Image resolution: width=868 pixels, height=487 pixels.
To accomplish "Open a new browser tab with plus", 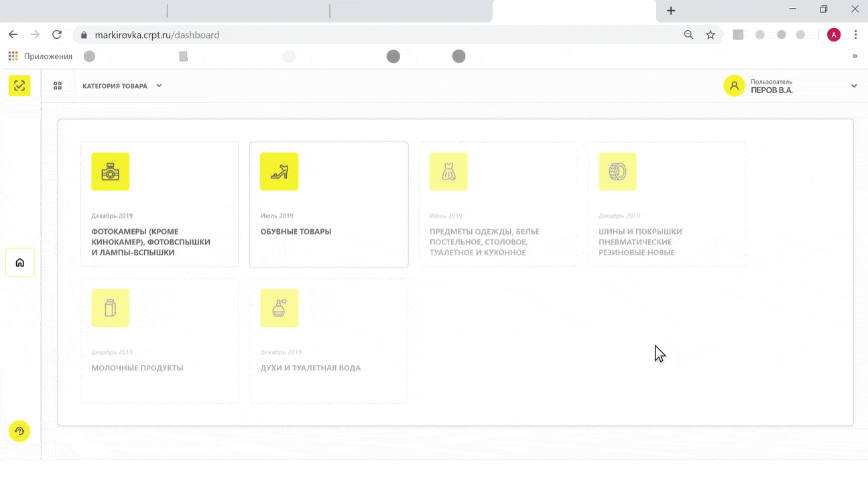I will pyautogui.click(x=671, y=11).
